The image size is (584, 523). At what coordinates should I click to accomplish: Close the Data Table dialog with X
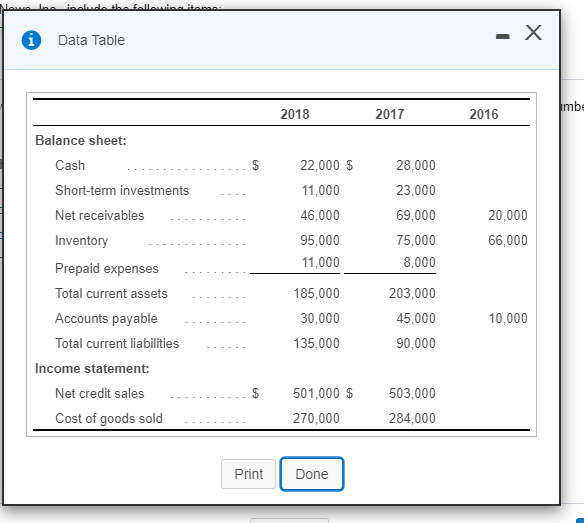533,32
